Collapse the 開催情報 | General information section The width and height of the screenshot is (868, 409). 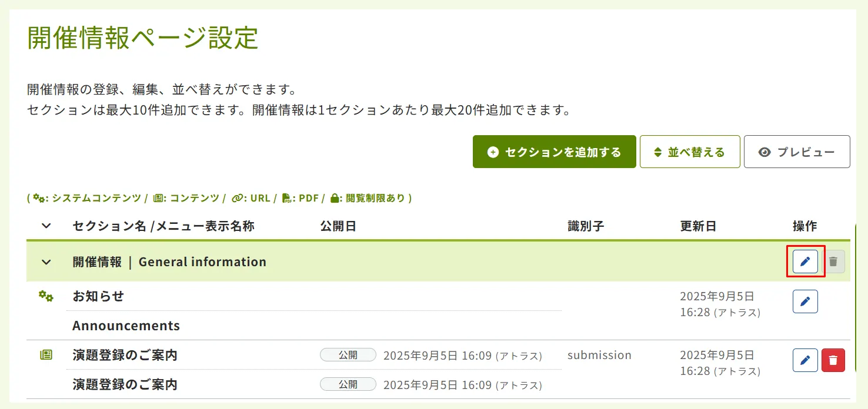46,262
